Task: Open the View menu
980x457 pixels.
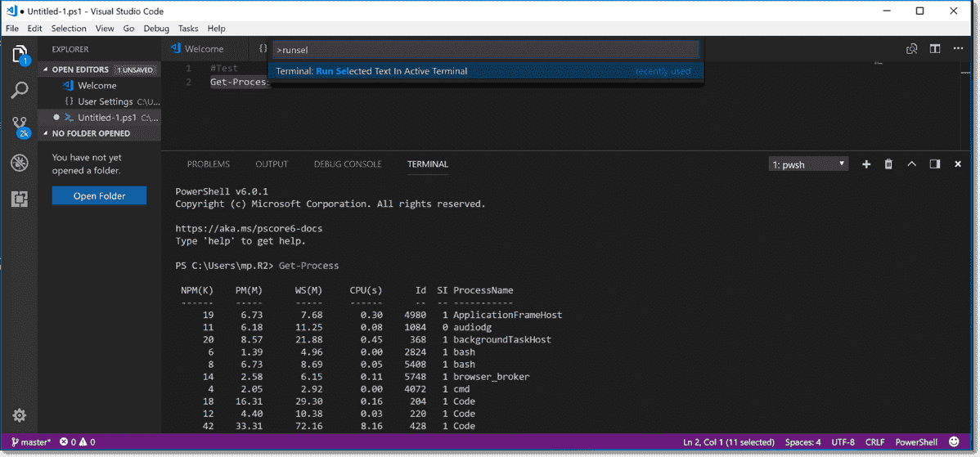Action: pyautogui.click(x=105, y=29)
